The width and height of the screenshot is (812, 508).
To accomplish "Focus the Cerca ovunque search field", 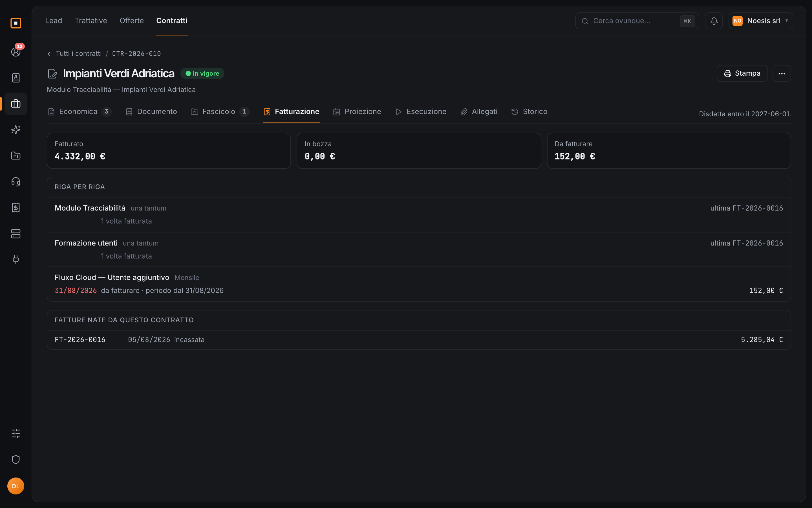I will (637, 21).
